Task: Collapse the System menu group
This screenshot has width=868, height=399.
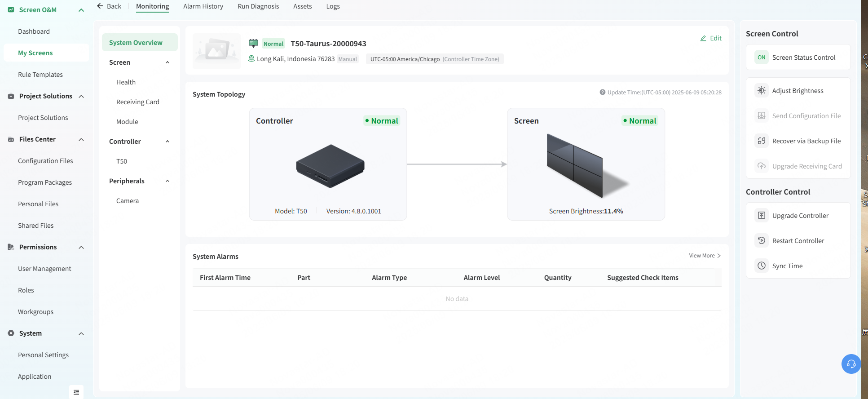Action: pos(81,333)
